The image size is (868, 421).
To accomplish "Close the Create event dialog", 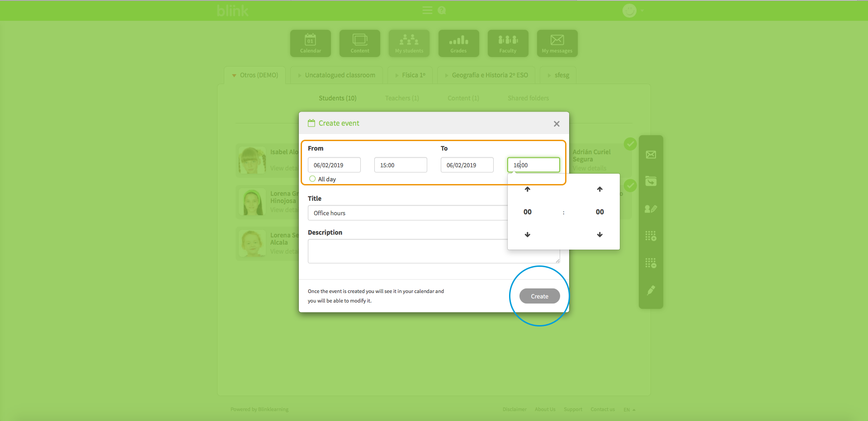I will [x=557, y=124].
